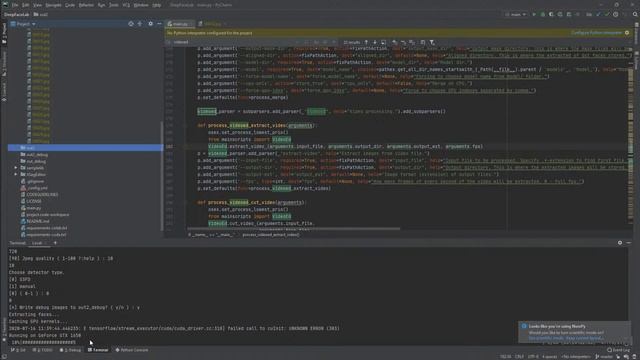Open the Run menu
The image size is (640, 360).
101,5
